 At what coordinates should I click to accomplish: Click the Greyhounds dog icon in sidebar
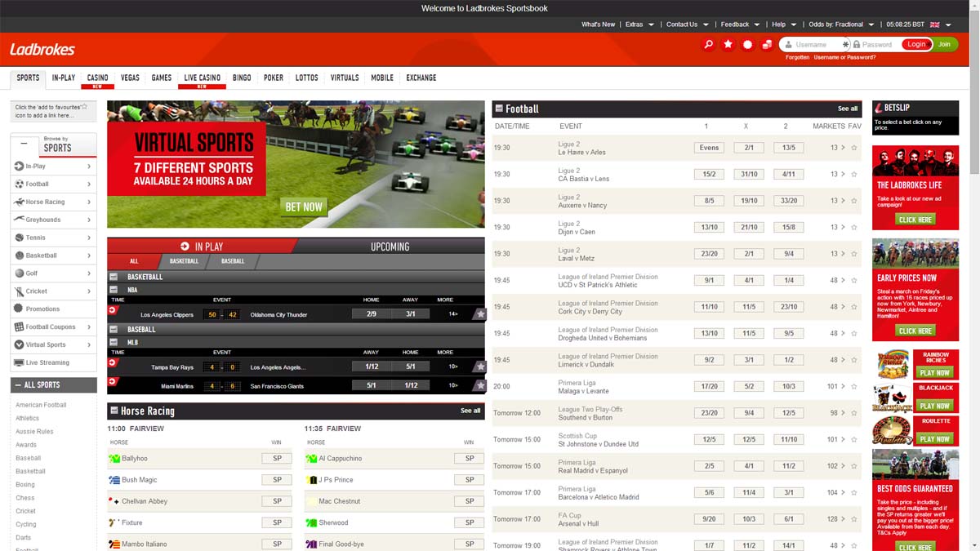(x=19, y=220)
